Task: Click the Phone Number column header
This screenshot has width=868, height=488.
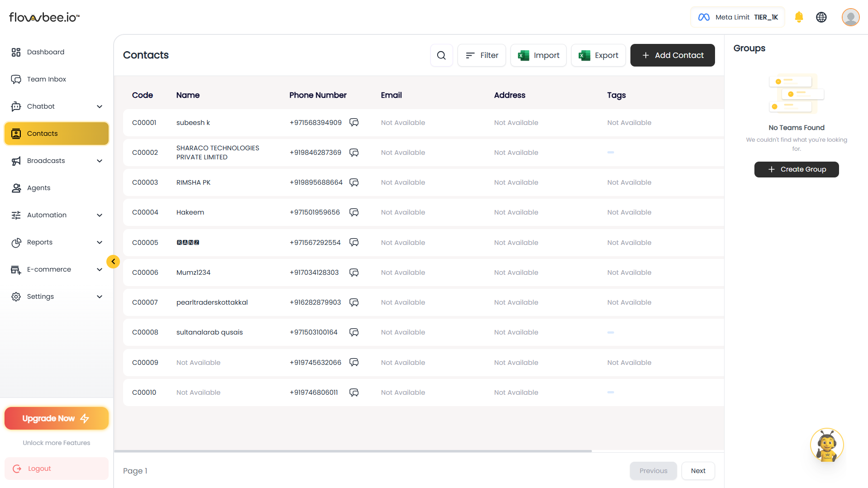Action: 318,95
